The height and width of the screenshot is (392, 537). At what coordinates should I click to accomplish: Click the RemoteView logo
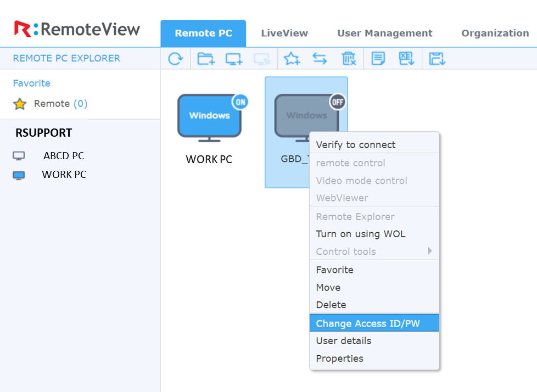tap(77, 29)
